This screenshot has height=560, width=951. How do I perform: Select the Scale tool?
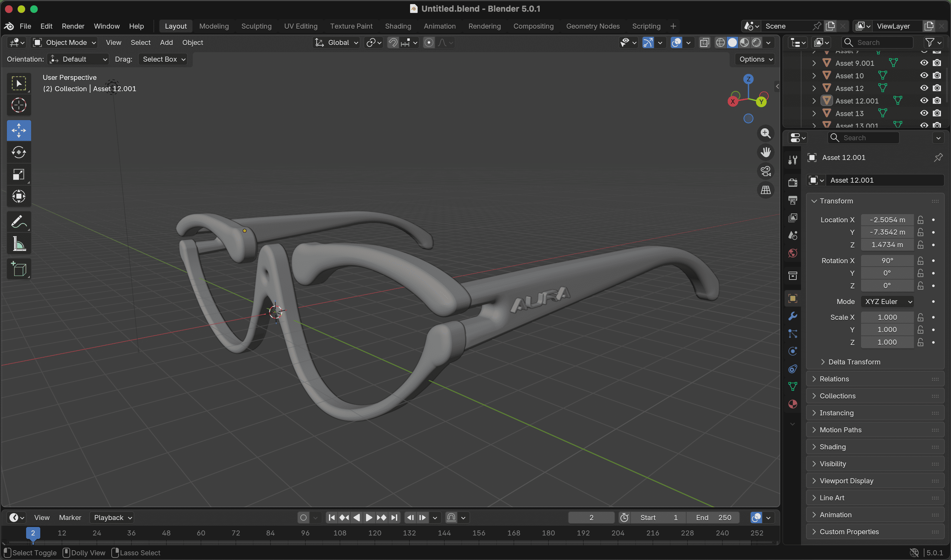click(x=19, y=174)
